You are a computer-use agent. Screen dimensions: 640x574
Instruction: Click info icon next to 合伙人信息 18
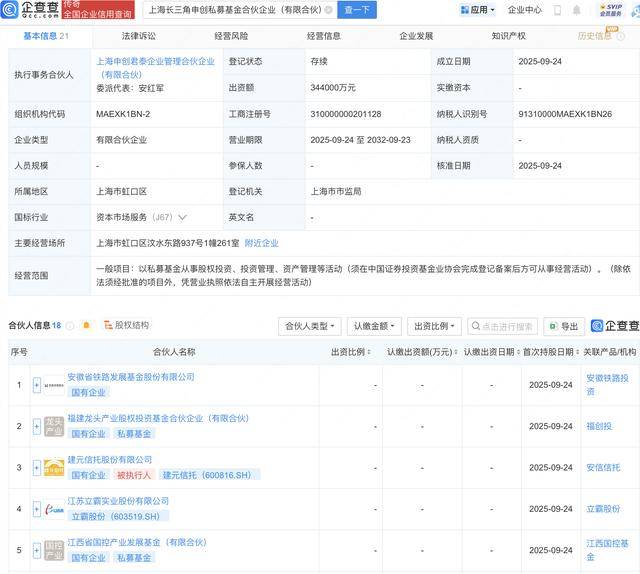click(70, 326)
